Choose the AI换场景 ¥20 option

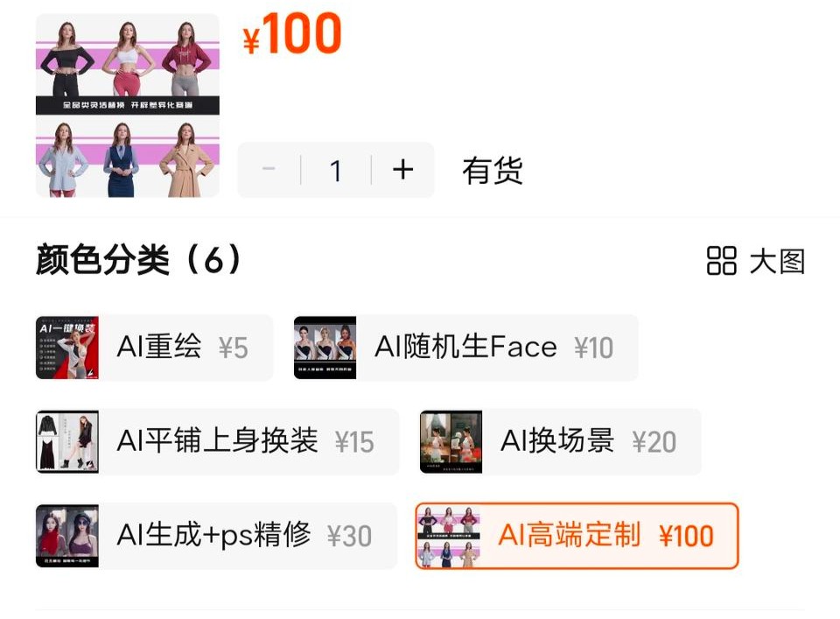point(560,441)
